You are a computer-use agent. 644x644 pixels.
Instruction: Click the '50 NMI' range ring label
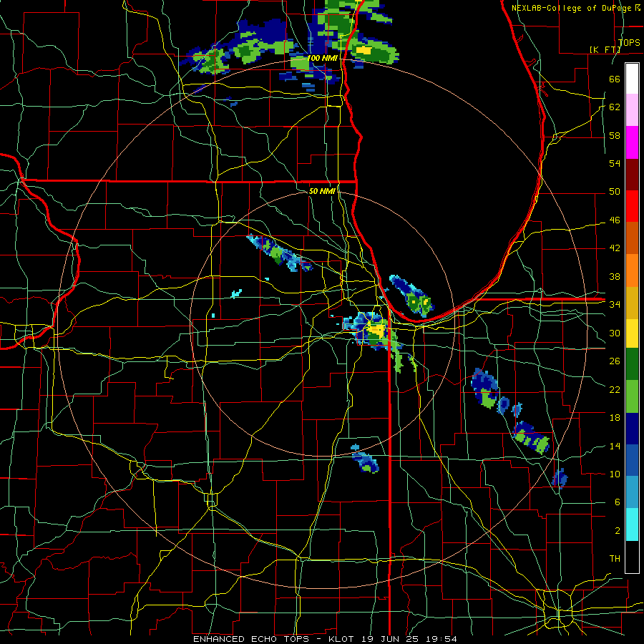click(322, 191)
